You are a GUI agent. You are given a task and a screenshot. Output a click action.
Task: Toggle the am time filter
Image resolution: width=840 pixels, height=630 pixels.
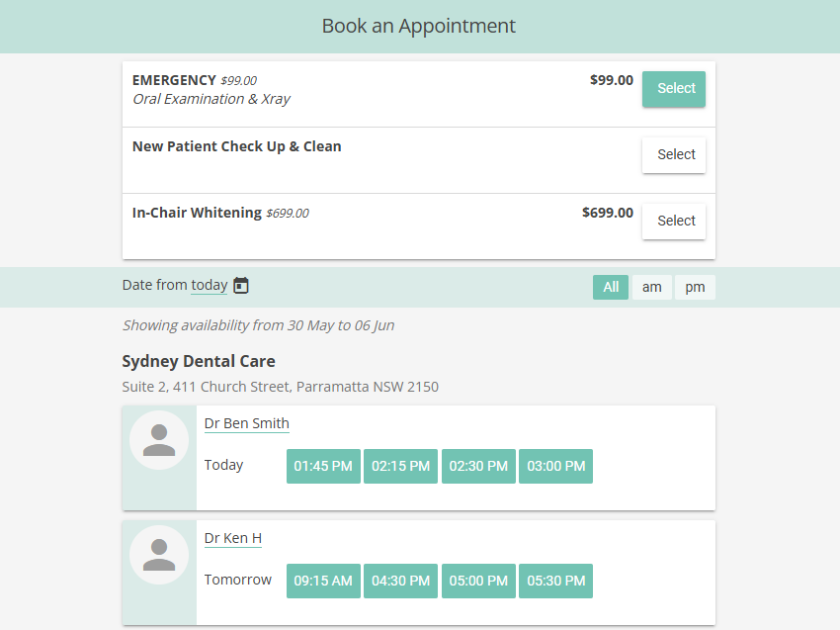652,287
